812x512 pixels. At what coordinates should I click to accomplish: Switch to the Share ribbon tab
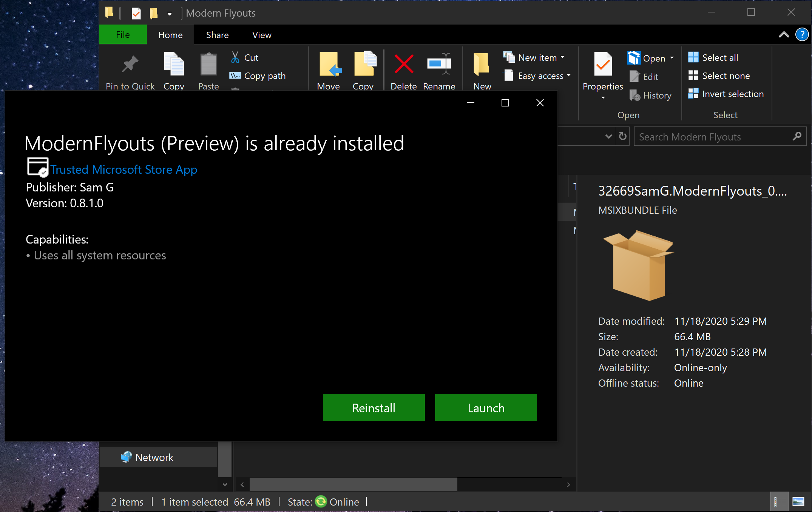click(x=217, y=35)
